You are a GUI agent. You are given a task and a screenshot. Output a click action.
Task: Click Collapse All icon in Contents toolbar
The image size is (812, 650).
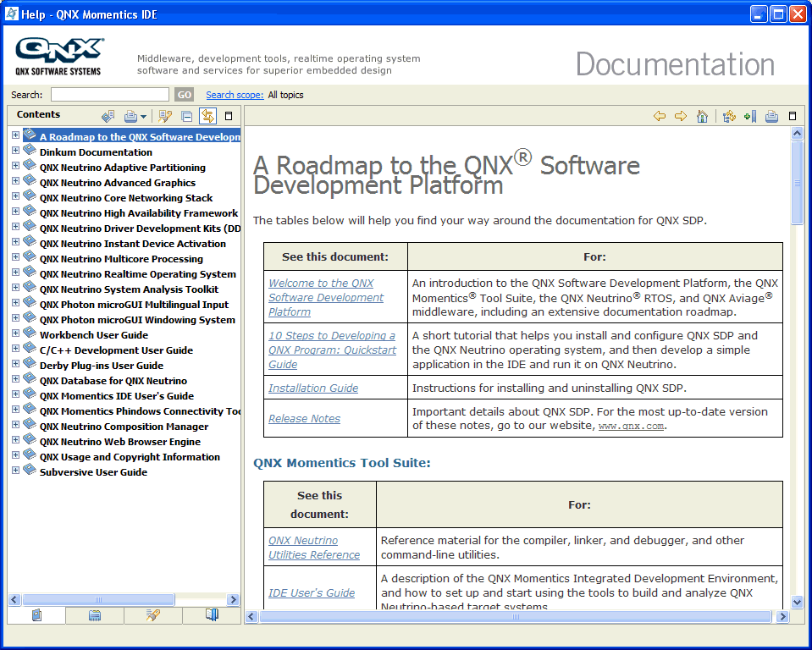[x=187, y=117]
